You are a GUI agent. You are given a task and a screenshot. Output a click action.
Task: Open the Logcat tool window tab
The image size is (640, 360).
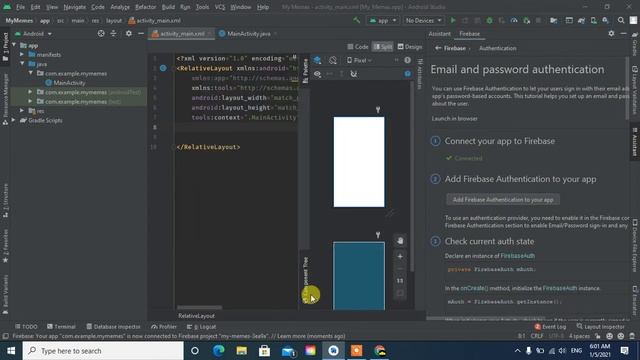[x=202, y=327]
